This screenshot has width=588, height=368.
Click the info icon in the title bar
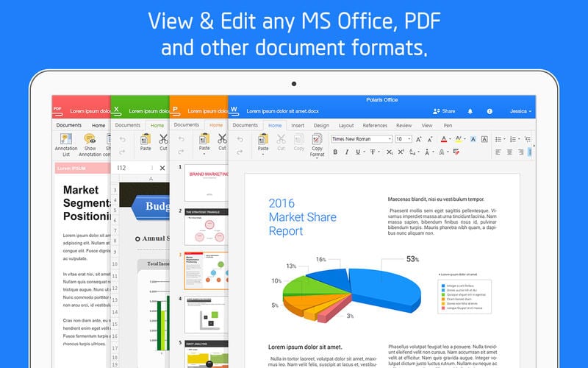(x=490, y=111)
